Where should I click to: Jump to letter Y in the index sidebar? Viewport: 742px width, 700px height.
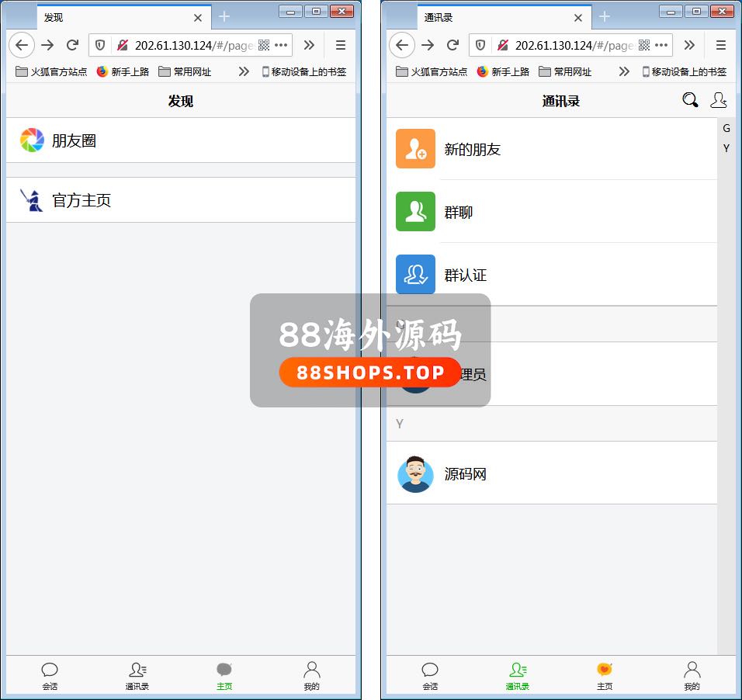(x=726, y=148)
